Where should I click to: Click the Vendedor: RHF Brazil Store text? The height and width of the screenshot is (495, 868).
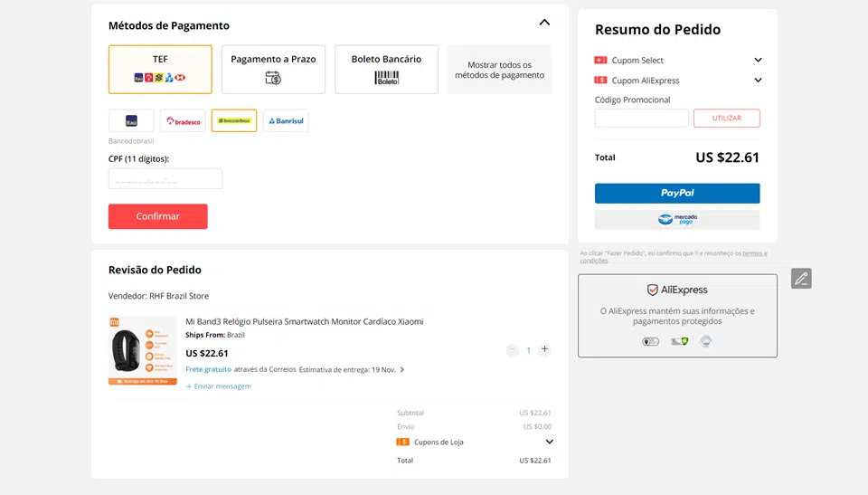(x=158, y=296)
